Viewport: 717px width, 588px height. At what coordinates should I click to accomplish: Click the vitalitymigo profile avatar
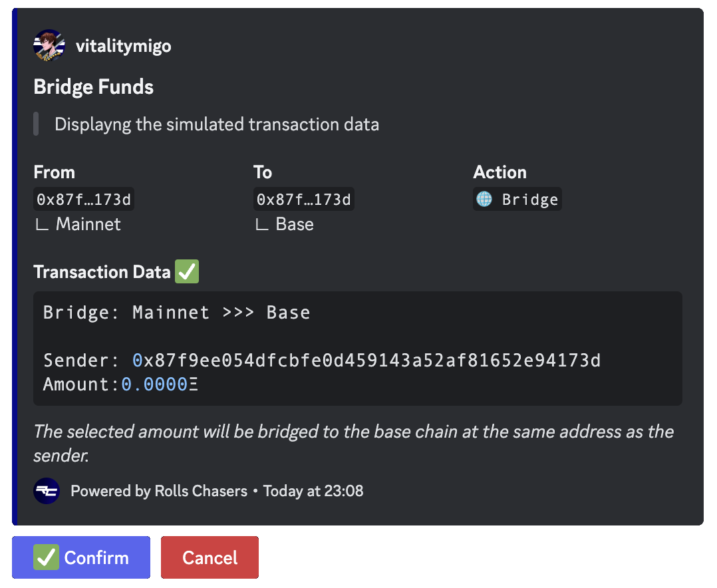(49, 46)
